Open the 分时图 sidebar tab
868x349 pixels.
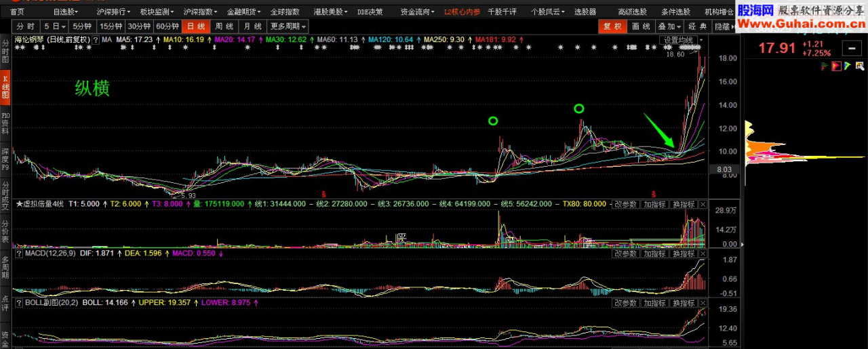(x=5, y=52)
